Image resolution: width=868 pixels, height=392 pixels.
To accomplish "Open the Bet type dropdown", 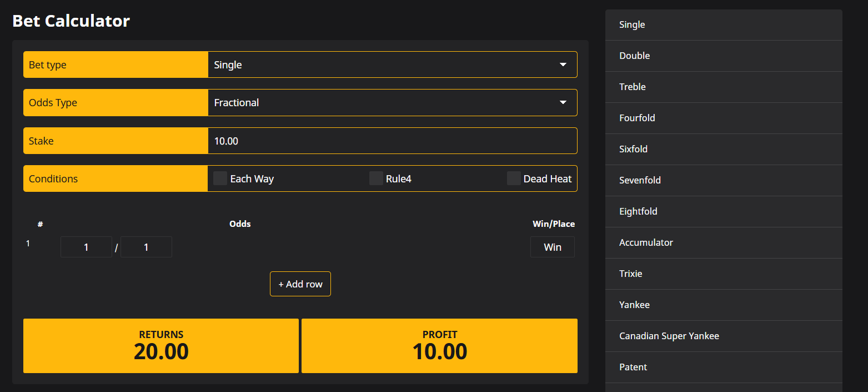I will click(392, 64).
